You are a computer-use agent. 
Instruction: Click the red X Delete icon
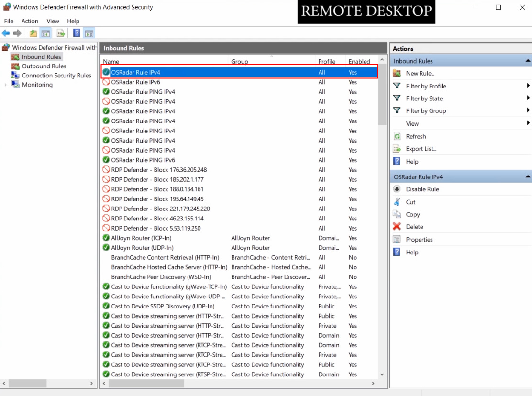(x=397, y=227)
